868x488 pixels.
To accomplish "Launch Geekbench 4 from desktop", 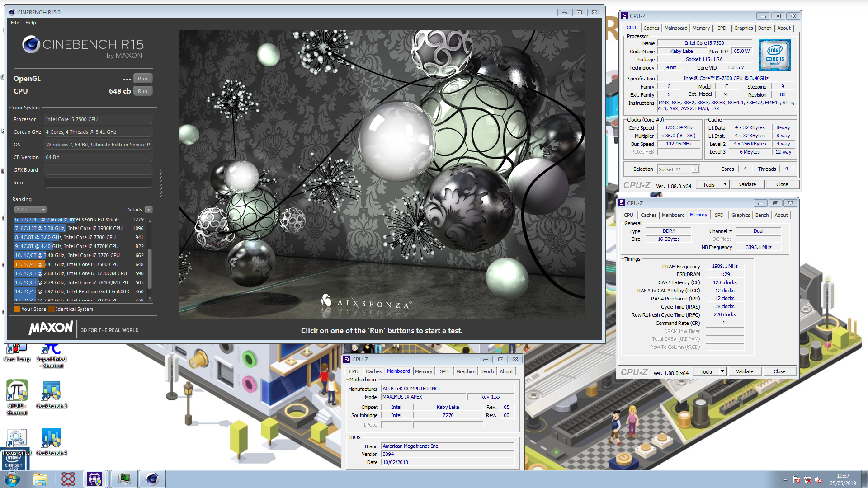I will [x=51, y=441].
